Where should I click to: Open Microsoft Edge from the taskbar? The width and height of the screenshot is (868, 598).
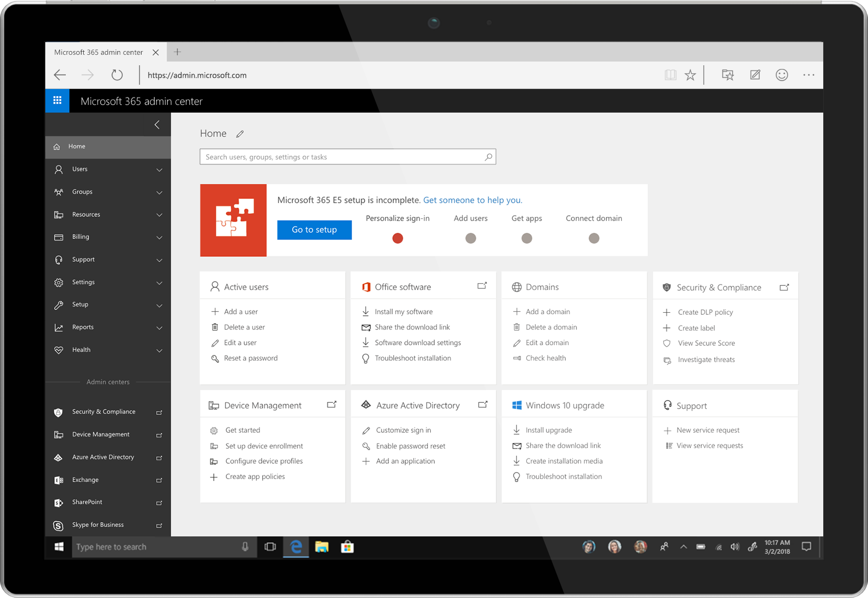[296, 547]
